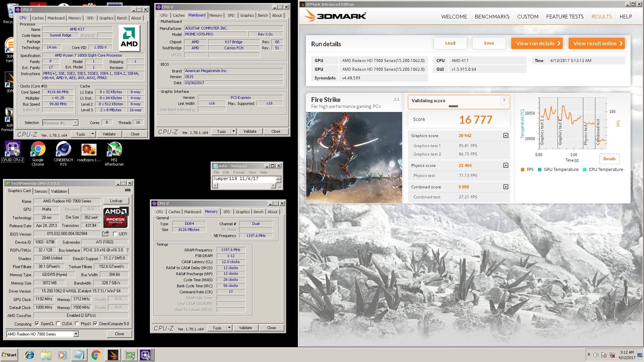Click the Validating score help icon
The width and height of the screenshot is (644, 362).
coord(504,101)
